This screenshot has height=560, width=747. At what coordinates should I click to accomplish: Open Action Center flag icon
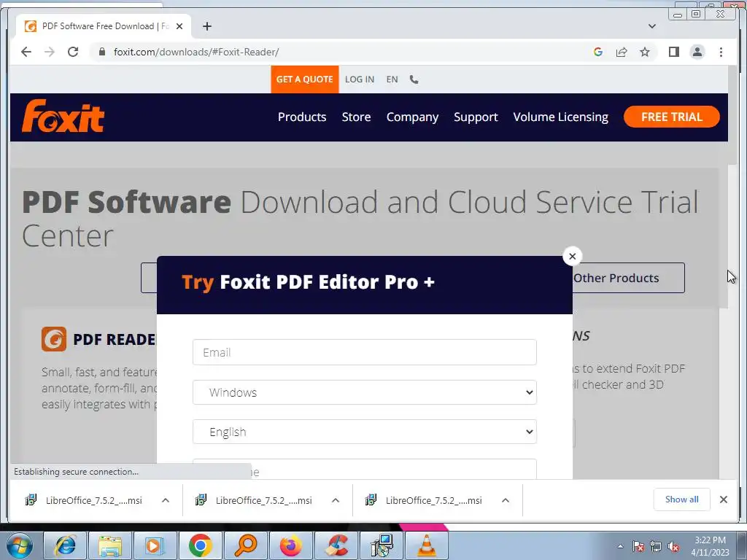pyautogui.click(x=638, y=546)
